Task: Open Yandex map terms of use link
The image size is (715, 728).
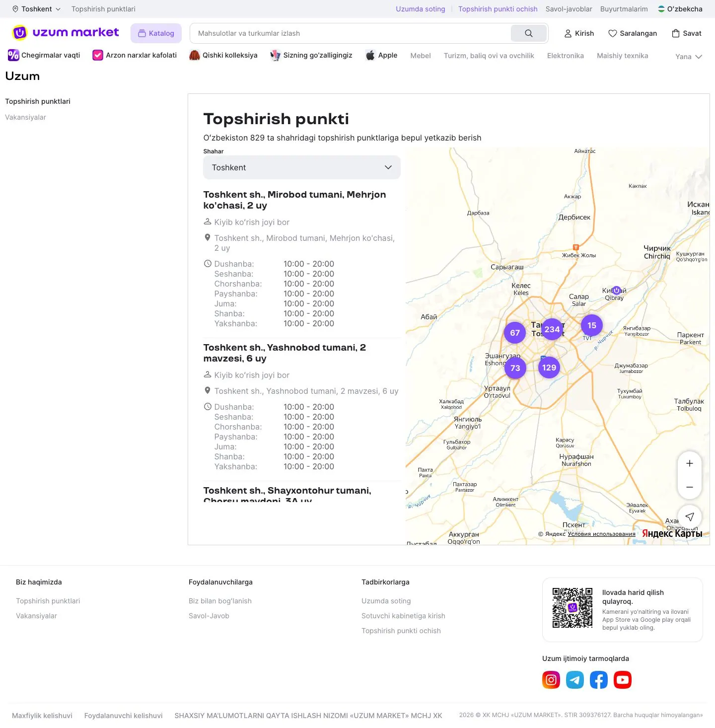Action: tap(602, 534)
